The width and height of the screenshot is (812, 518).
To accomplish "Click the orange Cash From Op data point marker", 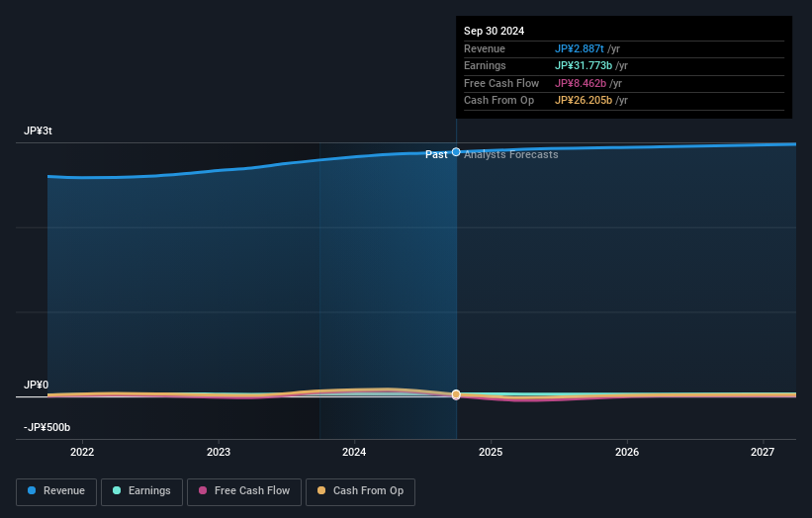I will [x=456, y=394].
